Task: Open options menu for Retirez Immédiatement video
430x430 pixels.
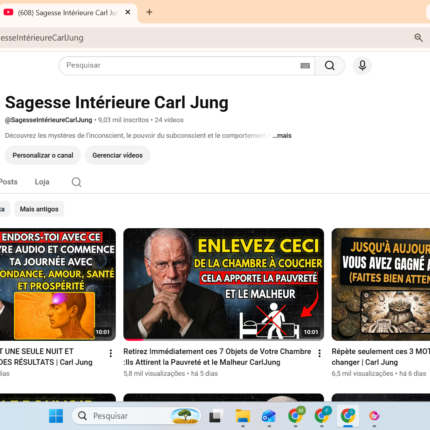Action: tap(319, 353)
